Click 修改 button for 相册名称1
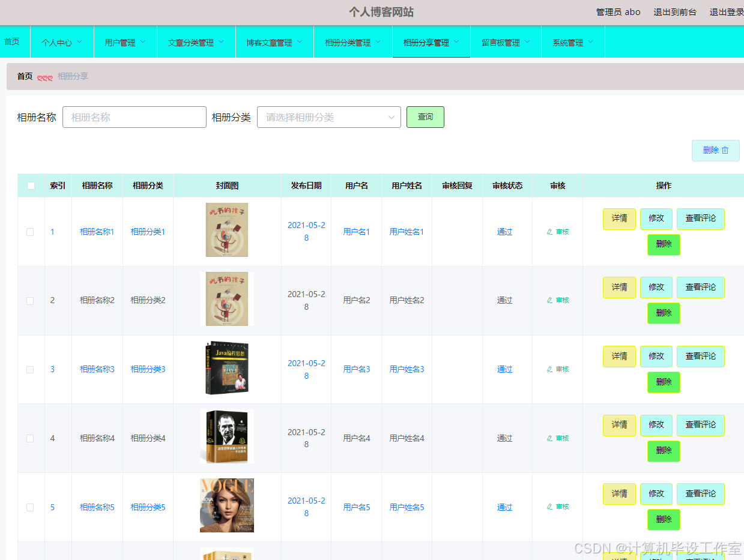The image size is (744, 560). tap(656, 219)
